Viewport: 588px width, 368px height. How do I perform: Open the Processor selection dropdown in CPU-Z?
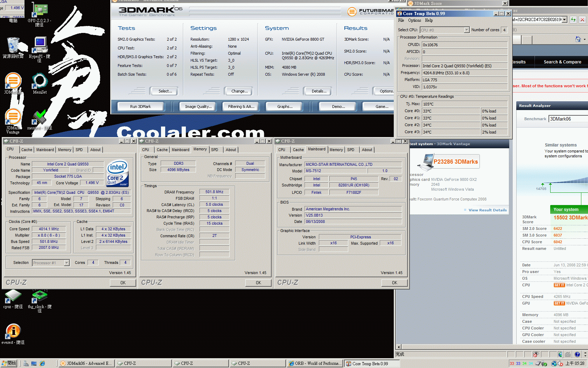coord(66,263)
